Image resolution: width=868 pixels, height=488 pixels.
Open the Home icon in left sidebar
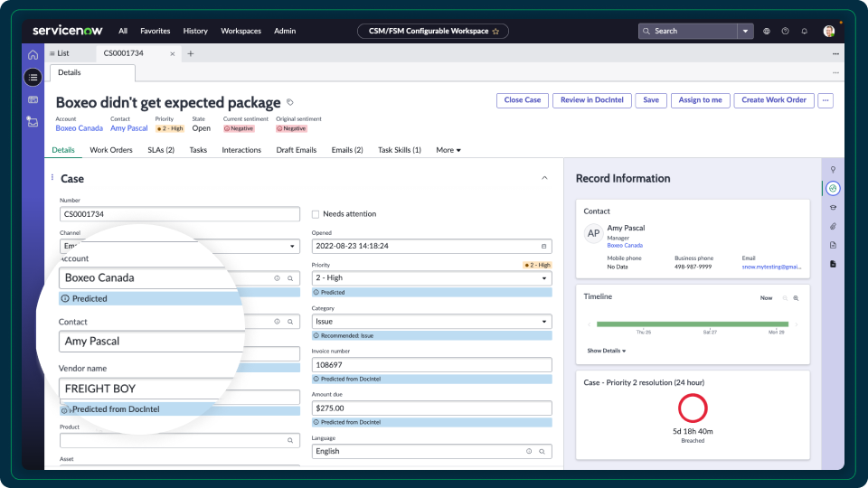click(33, 55)
